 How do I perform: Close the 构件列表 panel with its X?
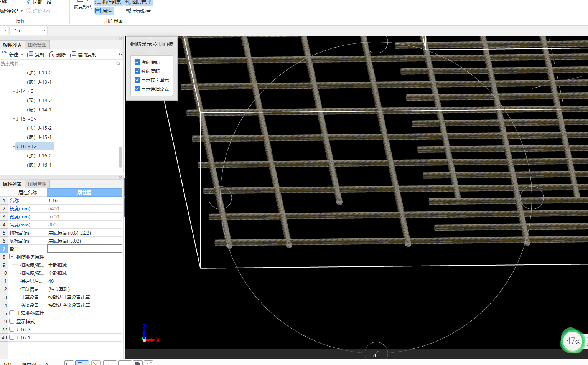(120, 38)
